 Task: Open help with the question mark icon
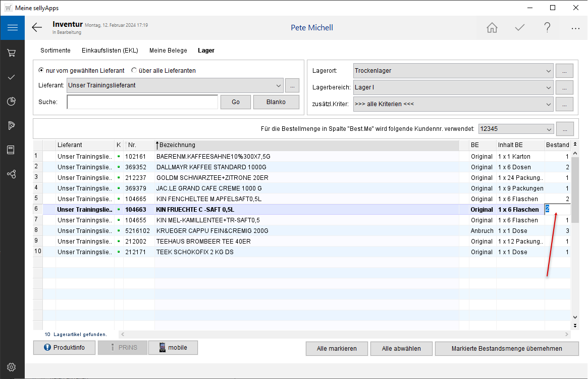coord(547,28)
